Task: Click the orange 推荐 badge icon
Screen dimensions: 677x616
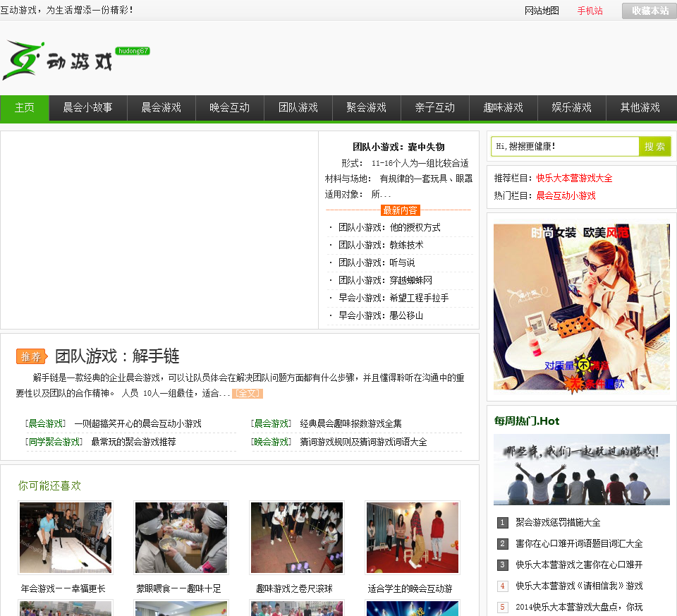Action: click(x=32, y=357)
